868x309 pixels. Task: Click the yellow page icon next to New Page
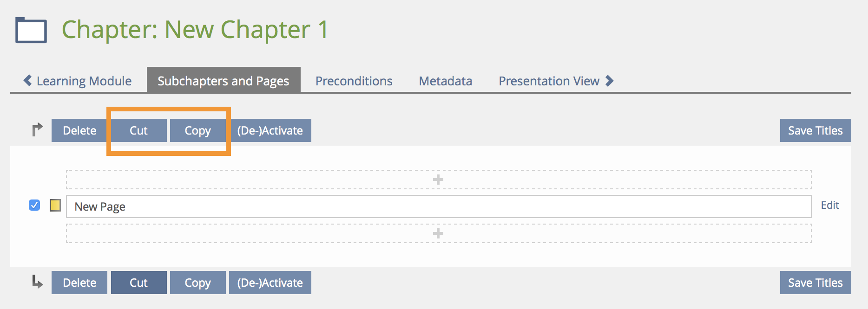[x=55, y=205]
